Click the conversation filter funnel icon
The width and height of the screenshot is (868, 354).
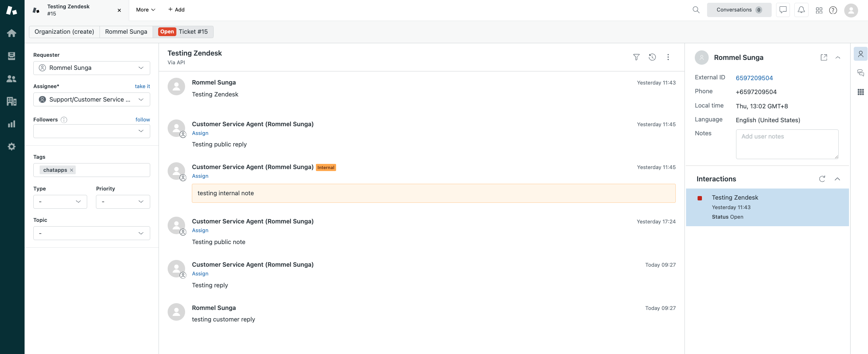[636, 57]
